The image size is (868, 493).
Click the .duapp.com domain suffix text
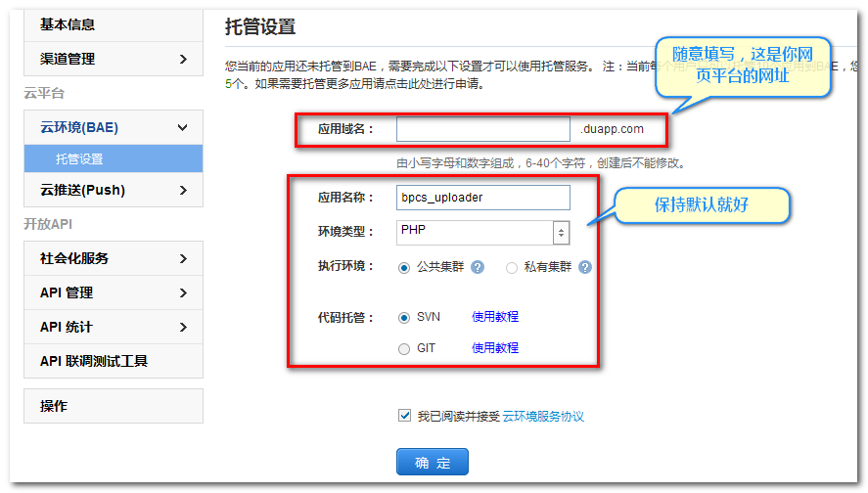click(x=613, y=129)
